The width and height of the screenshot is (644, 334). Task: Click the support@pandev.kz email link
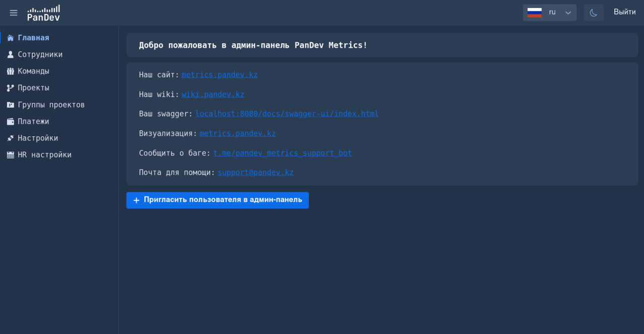255,172
